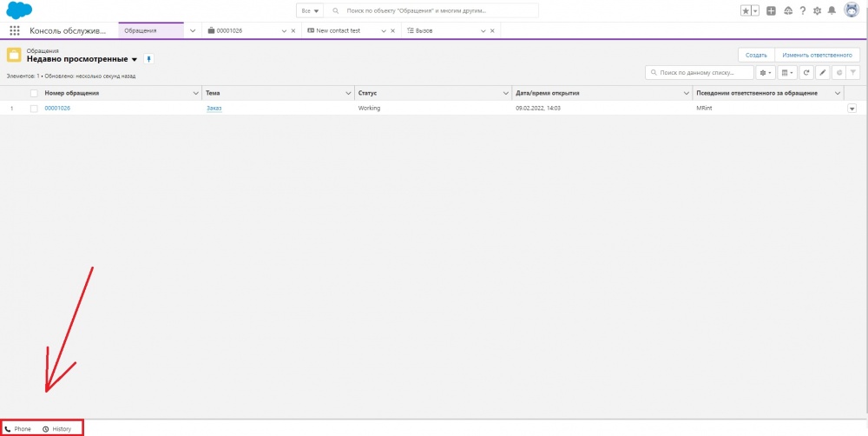Image resolution: width=868 pixels, height=436 pixels.
Task: Open the navigation menu chevron next to Обращения tab
Action: coord(193,31)
